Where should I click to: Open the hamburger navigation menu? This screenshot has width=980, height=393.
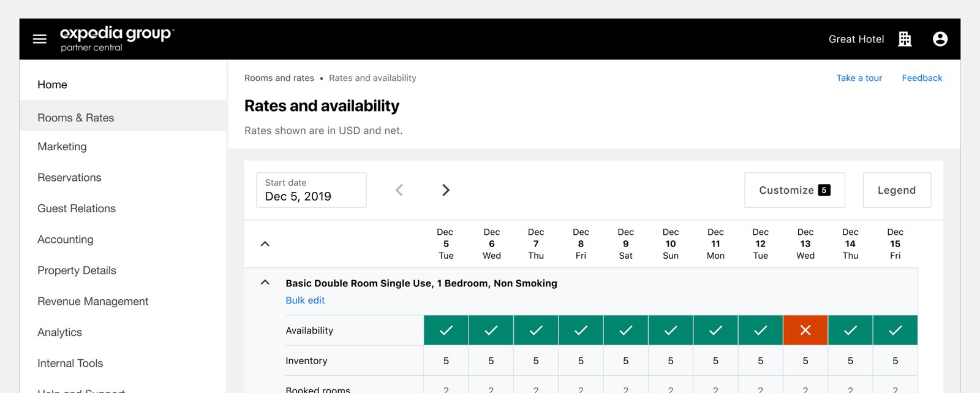pyautogui.click(x=40, y=39)
